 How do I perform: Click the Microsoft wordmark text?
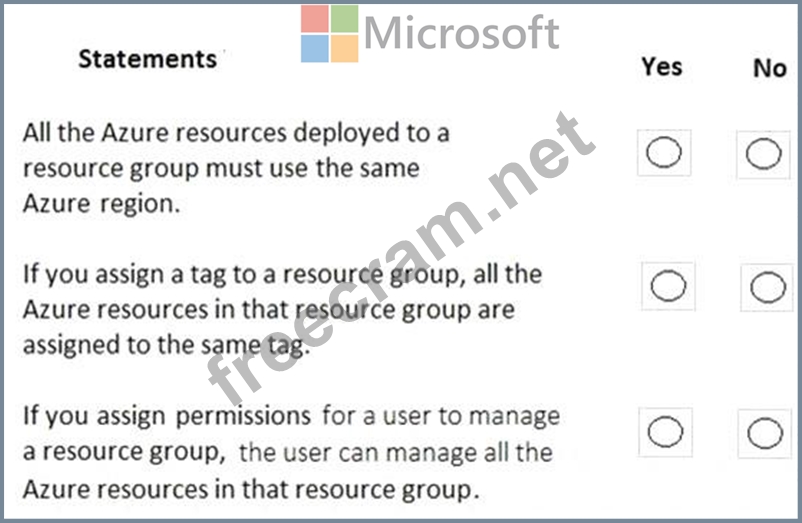tap(461, 32)
